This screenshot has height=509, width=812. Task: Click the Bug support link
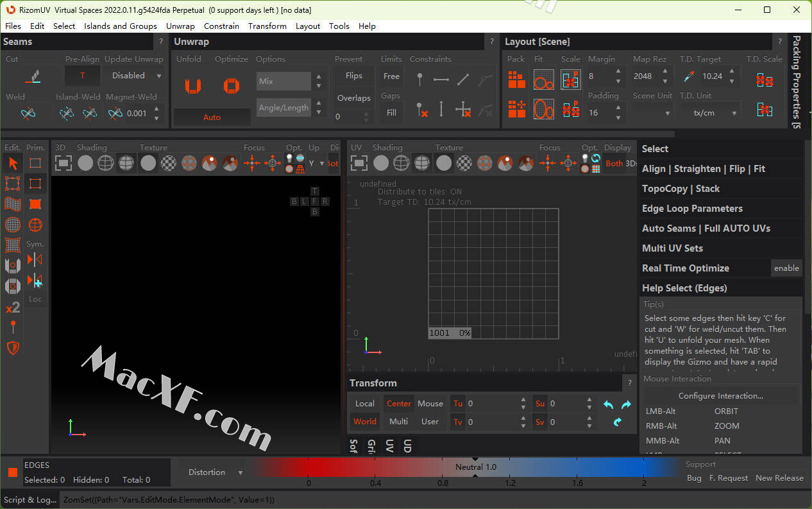point(694,478)
